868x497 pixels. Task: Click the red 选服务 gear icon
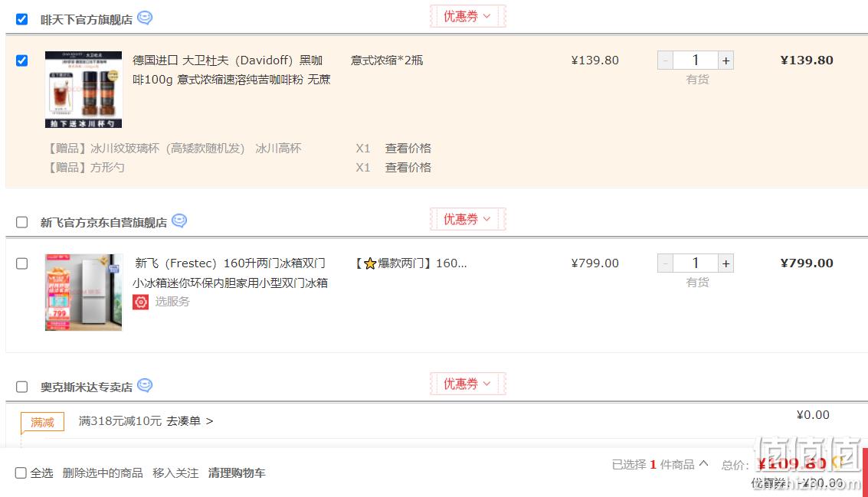click(141, 302)
